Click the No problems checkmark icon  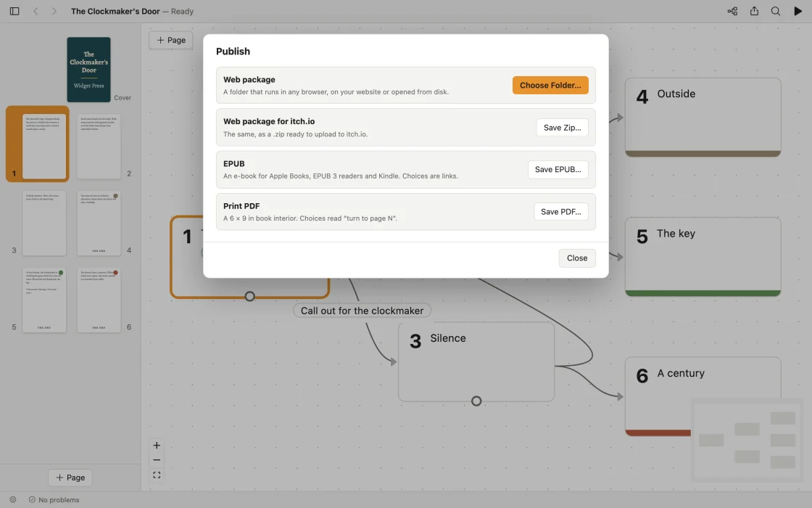coord(32,500)
